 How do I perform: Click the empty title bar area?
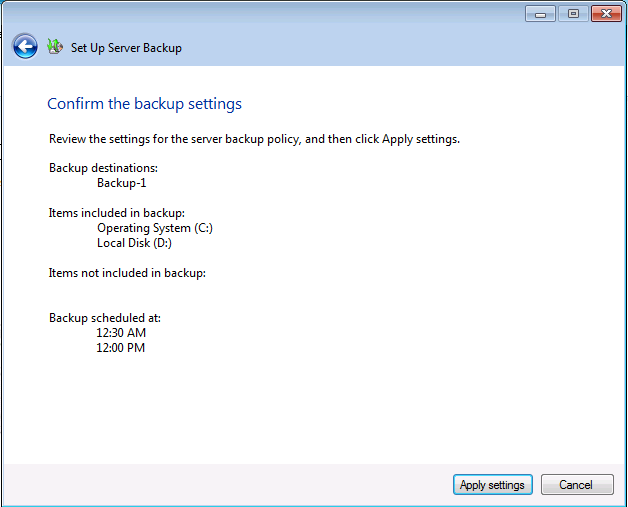click(x=300, y=14)
